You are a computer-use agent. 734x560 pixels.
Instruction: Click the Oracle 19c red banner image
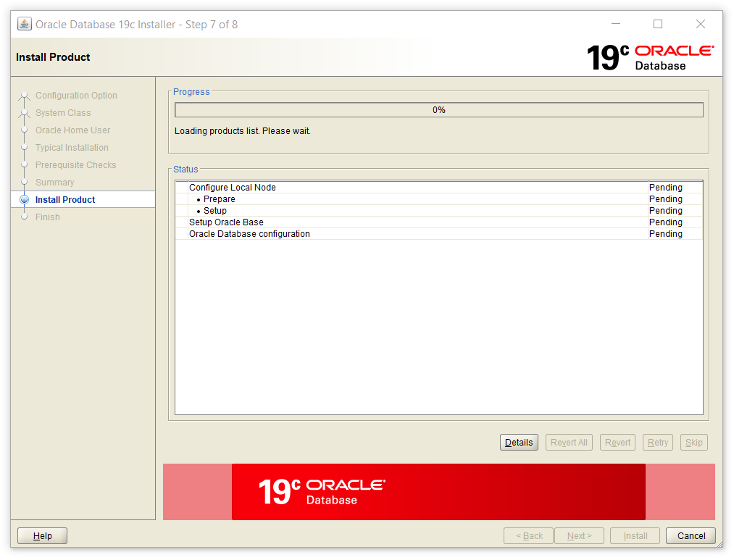[x=438, y=492]
